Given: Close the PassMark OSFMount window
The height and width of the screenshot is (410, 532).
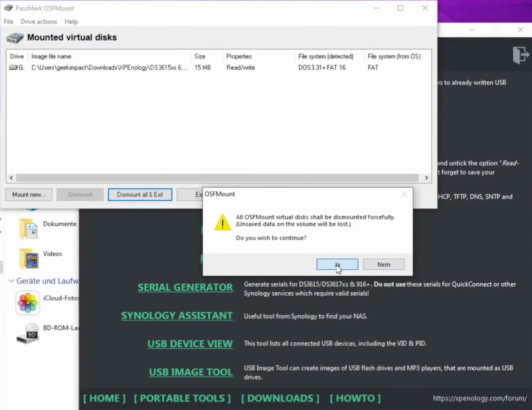Looking at the screenshot, I should coord(425,8).
